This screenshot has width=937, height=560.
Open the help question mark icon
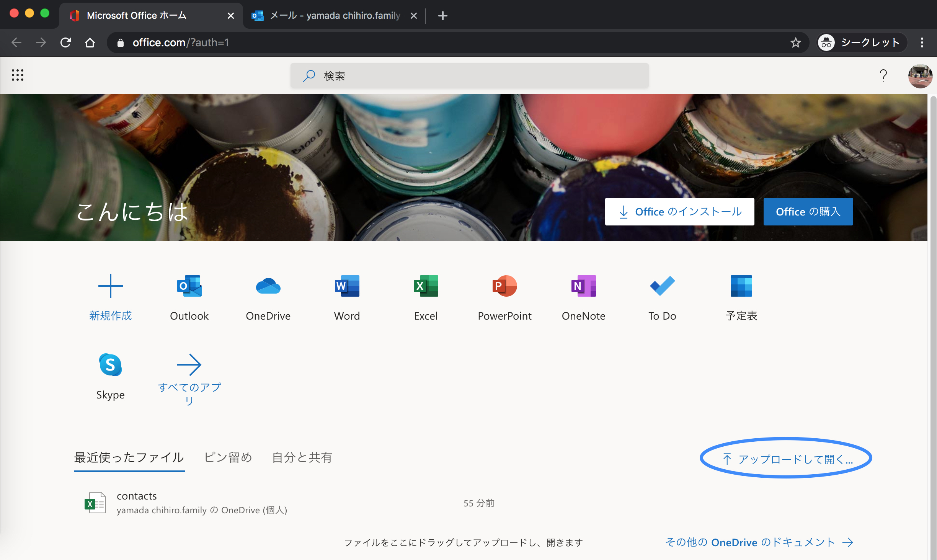pos(883,75)
